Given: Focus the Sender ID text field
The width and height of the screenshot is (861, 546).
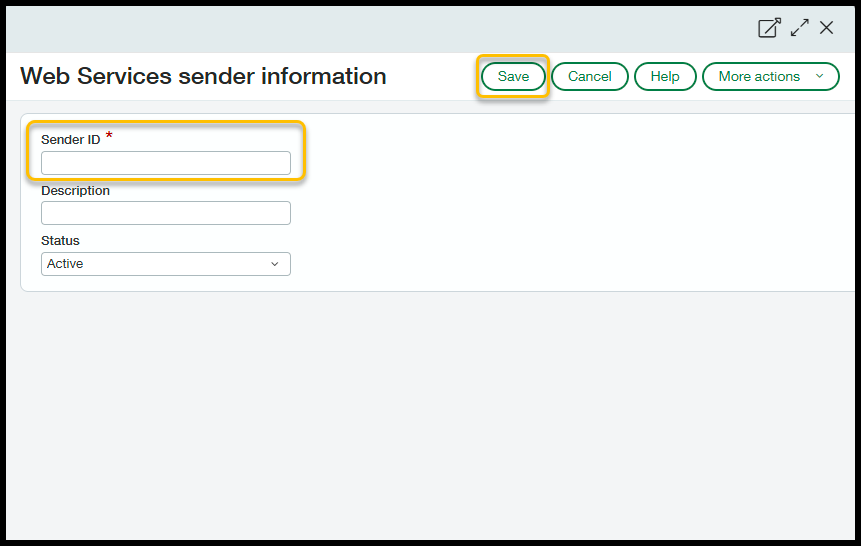Looking at the screenshot, I should point(166,163).
